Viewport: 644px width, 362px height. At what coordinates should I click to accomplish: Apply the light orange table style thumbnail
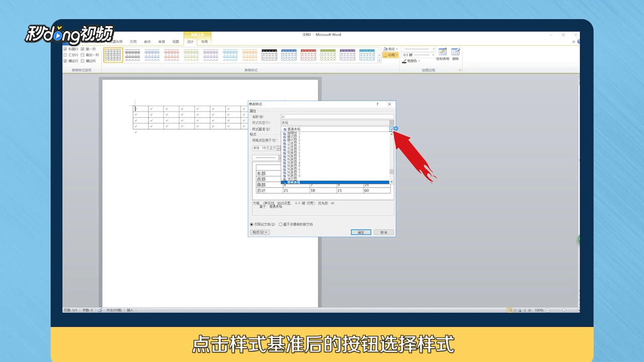tap(250, 55)
